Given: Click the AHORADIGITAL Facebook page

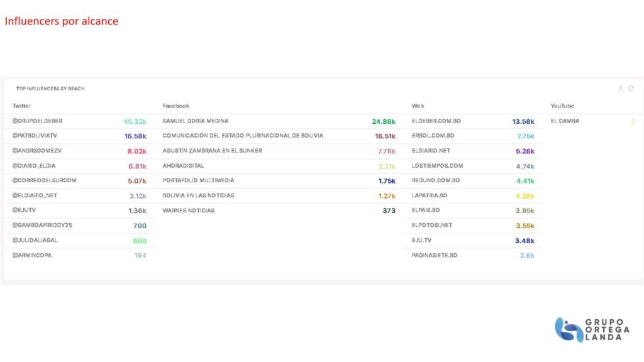Looking at the screenshot, I should [x=183, y=166].
